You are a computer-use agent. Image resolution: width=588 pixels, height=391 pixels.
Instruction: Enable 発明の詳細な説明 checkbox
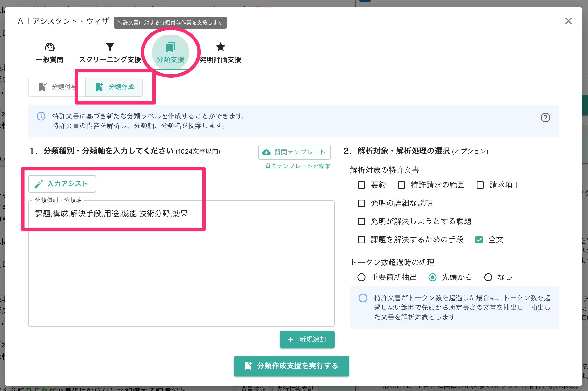(361, 203)
